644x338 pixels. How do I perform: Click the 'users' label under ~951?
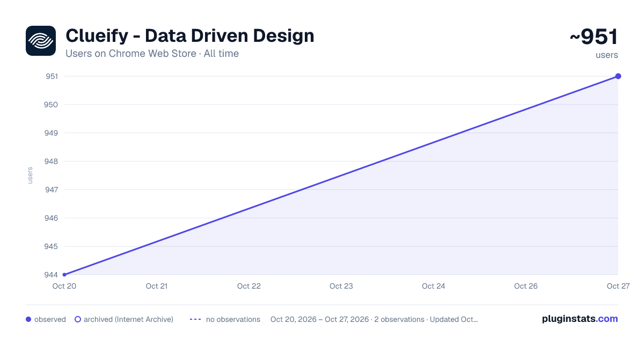(607, 55)
